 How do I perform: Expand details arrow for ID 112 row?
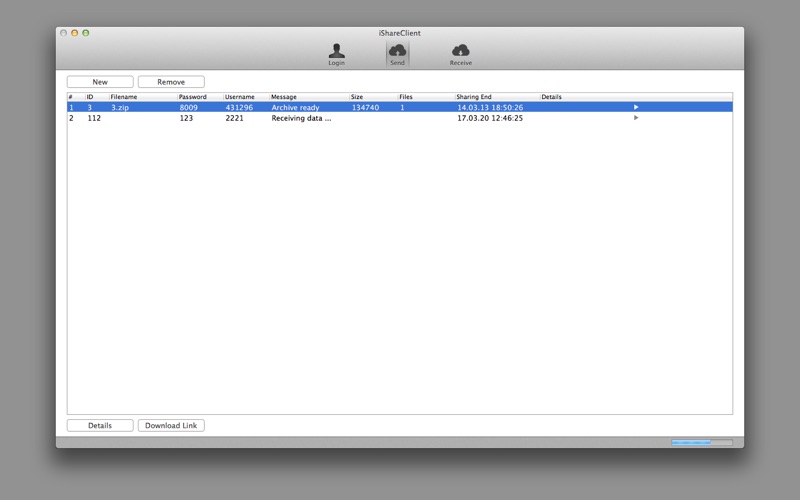(636, 118)
